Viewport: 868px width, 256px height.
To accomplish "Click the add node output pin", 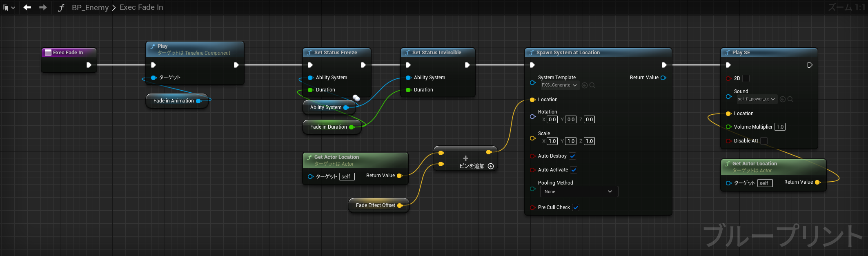I will click(x=489, y=152).
